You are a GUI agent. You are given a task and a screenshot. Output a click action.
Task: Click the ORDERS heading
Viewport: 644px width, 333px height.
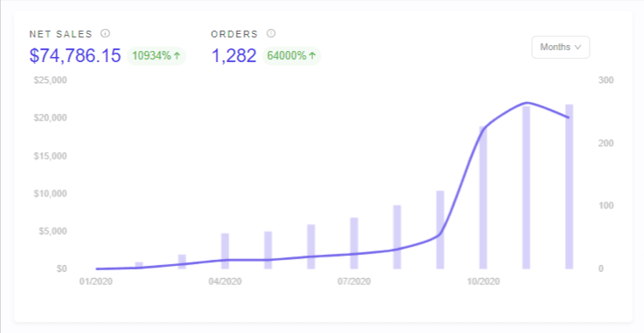[234, 34]
